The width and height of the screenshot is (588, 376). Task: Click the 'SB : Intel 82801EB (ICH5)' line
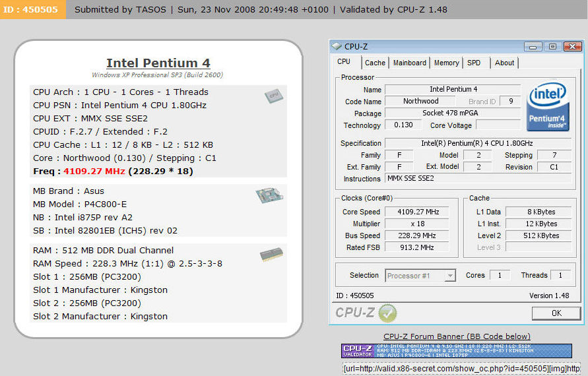pyautogui.click(x=105, y=231)
